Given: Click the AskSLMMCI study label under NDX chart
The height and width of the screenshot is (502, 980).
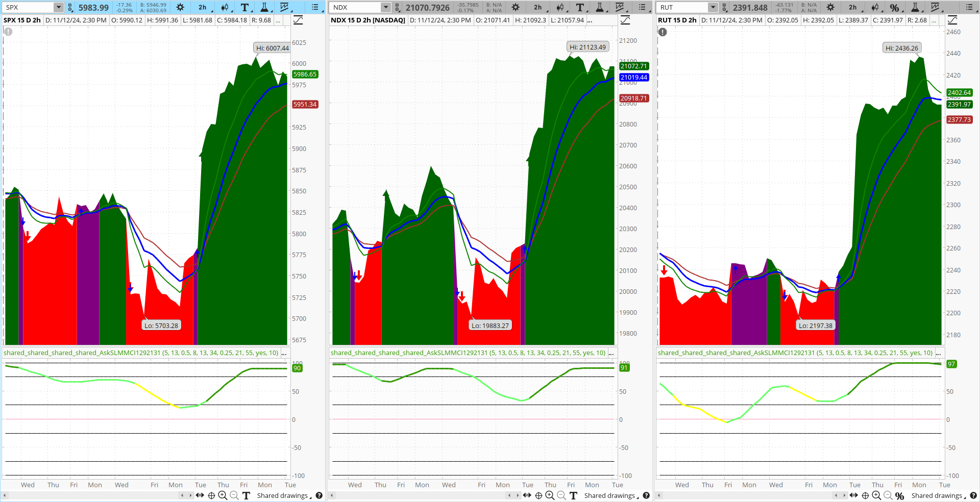Looking at the screenshot, I should pyautogui.click(x=468, y=353).
